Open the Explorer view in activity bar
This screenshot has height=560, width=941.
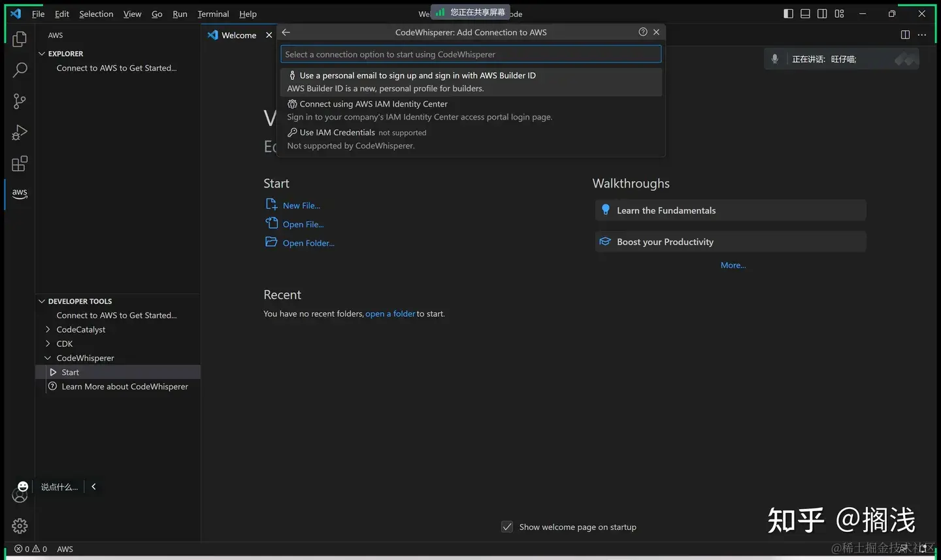pos(20,39)
